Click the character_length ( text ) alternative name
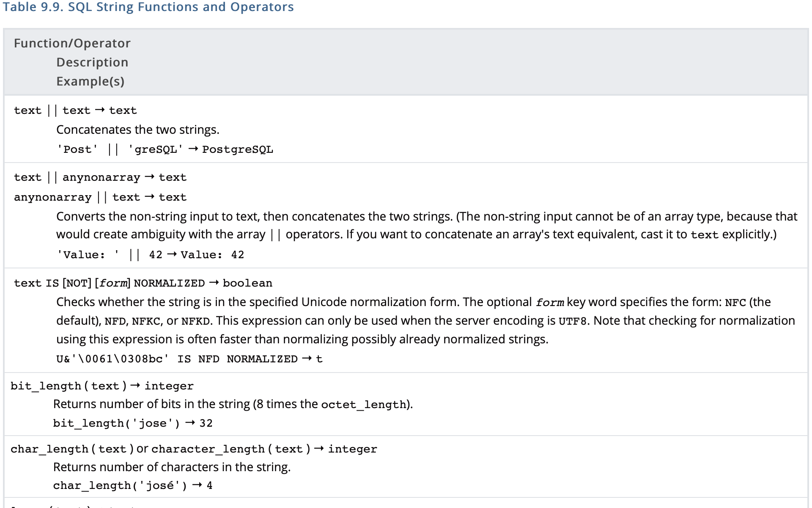812x508 pixels. (230, 449)
